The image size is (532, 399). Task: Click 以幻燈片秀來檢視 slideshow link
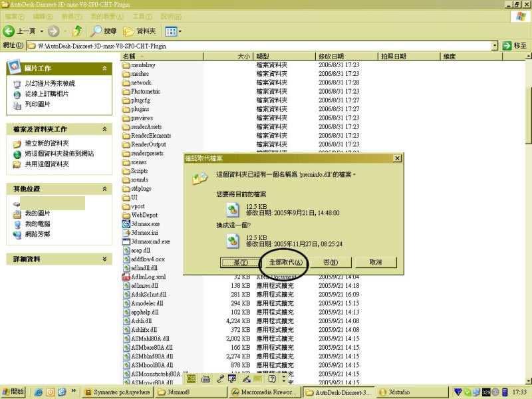point(50,84)
